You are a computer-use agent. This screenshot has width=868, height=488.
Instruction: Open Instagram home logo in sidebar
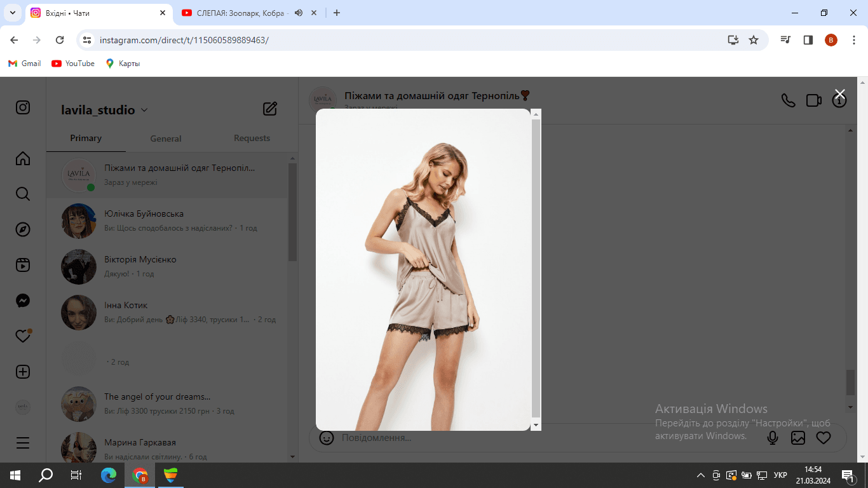(23, 107)
